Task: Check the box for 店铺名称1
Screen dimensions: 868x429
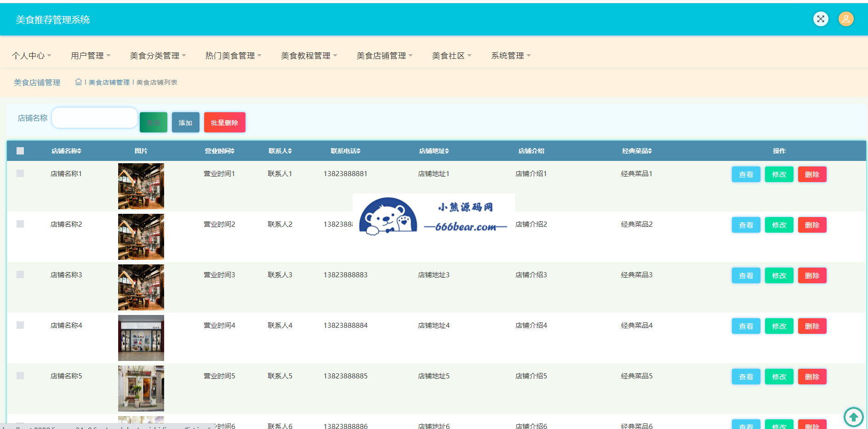Action: (x=20, y=173)
